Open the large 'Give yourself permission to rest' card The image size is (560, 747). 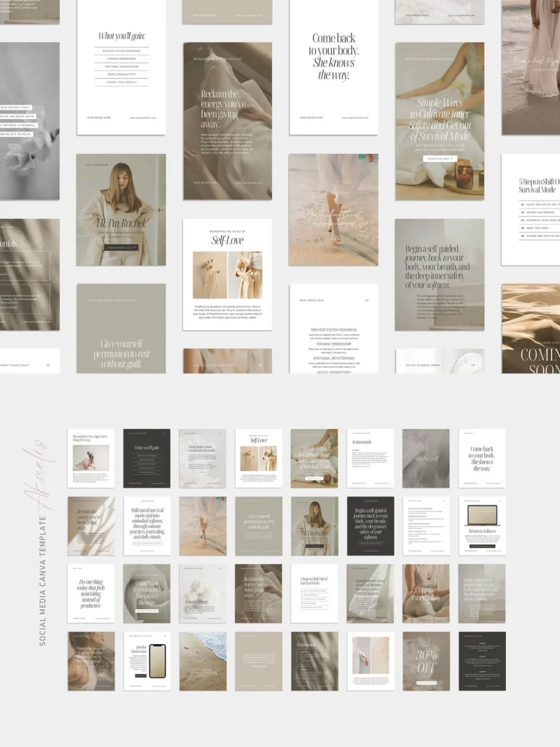pos(122,329)
